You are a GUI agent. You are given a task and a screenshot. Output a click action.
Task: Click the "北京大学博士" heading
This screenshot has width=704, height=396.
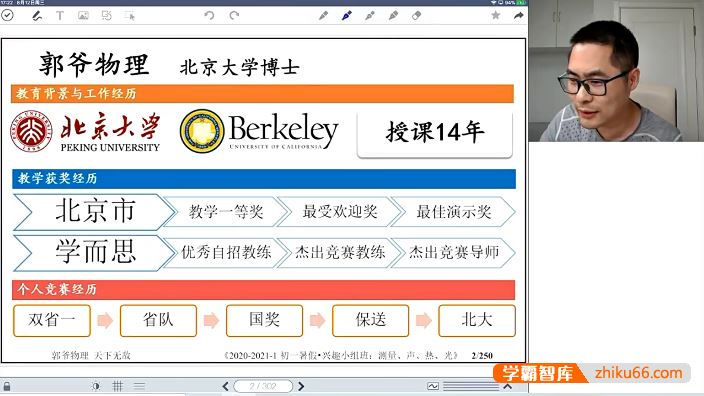pyautogui.click(x=239, y=68)
